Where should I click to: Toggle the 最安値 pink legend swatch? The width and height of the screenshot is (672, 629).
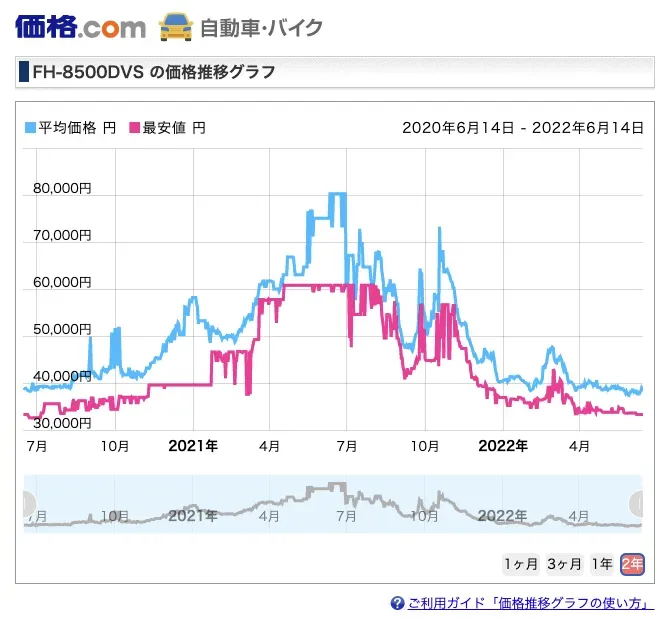135,128
